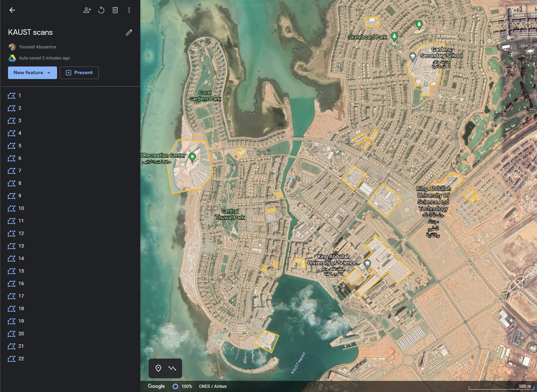Select feature 22 in the list

click(70, 359)
